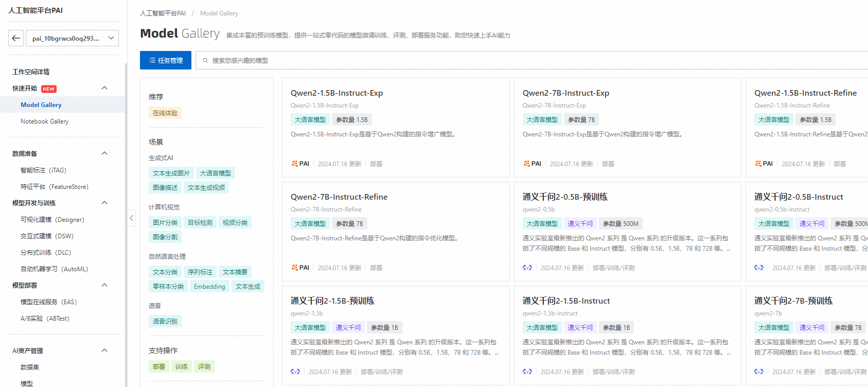The image size is (868, 387).
Task: Click the NEW badge beside 快速开始
Action: pyautogui.click(x=49, y=89)
